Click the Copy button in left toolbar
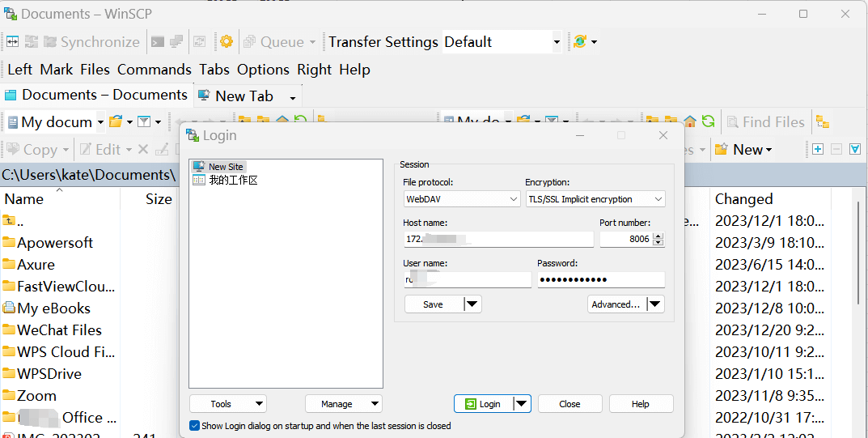Image resolution: width=868 pixels, height=438 pixels. pyautogui.click(x=37, y=150)
